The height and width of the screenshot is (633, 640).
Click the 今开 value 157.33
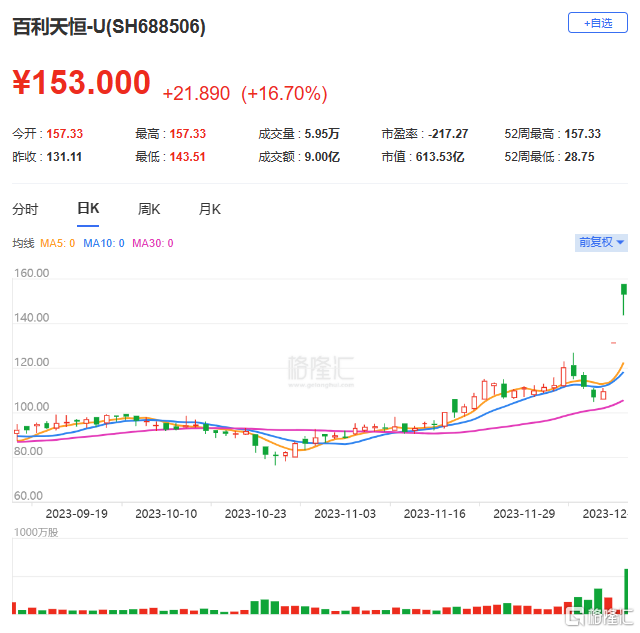click(64, 134)
